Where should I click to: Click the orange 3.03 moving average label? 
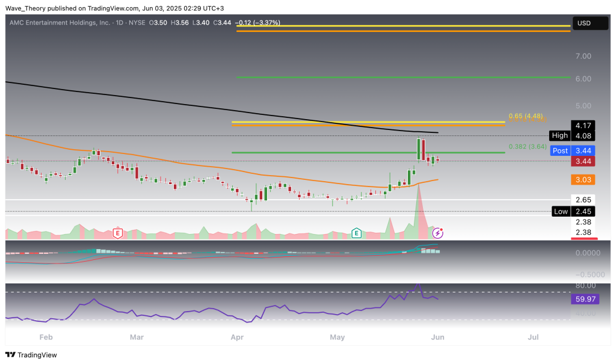click(583, 180)
